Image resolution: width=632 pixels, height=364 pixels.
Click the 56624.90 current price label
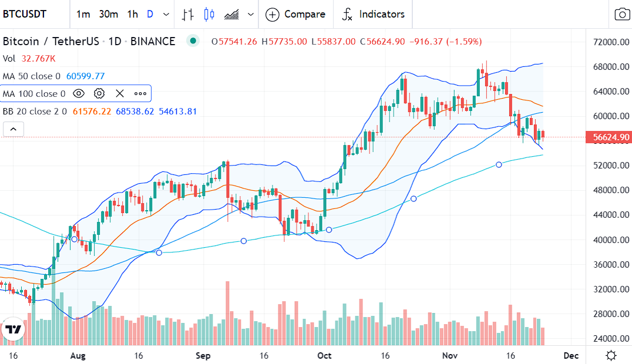coord(608,137)
